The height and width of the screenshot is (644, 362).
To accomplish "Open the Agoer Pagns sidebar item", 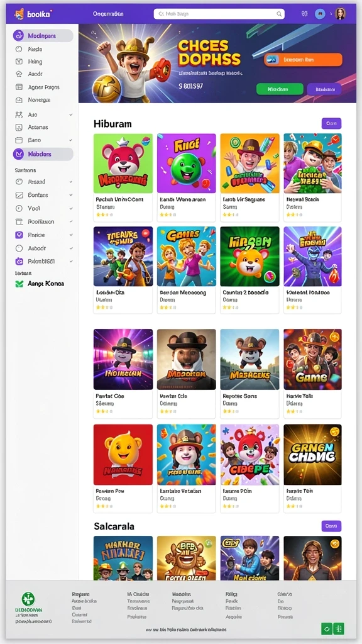I will tap(43, 87).
